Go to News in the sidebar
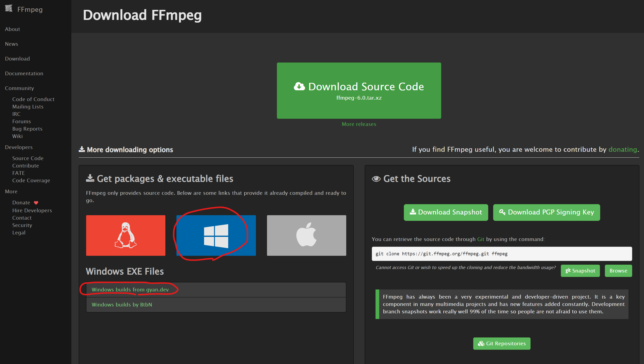The image size is (644, 364). tap(12, 44)
